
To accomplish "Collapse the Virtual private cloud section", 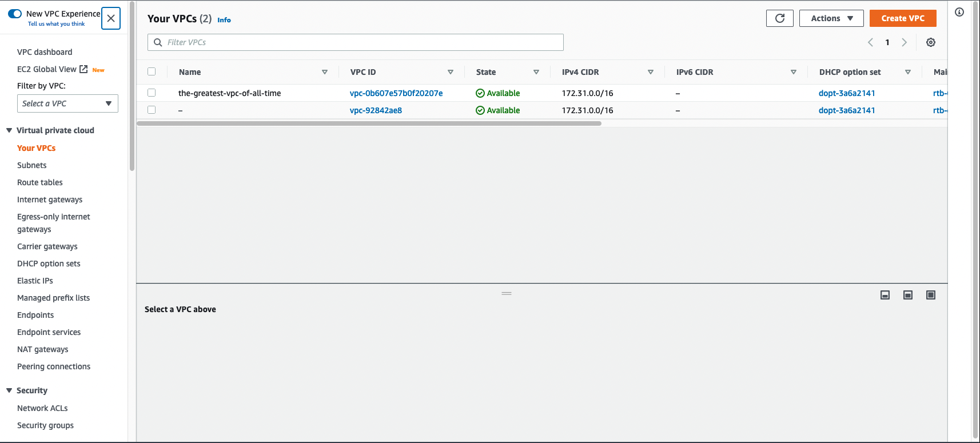I will [x=9, y=130].
